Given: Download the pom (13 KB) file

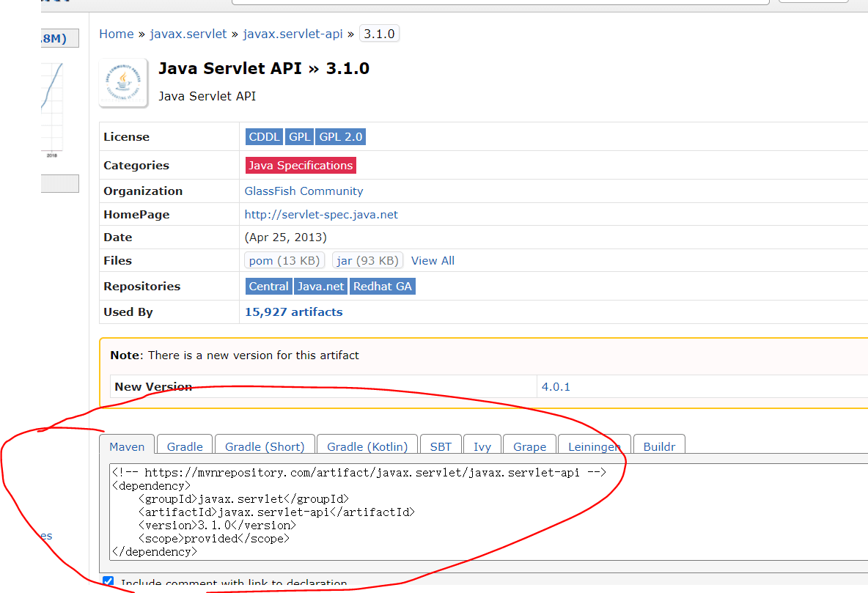Looking at the screenshot, I should [x=284, y=261].
